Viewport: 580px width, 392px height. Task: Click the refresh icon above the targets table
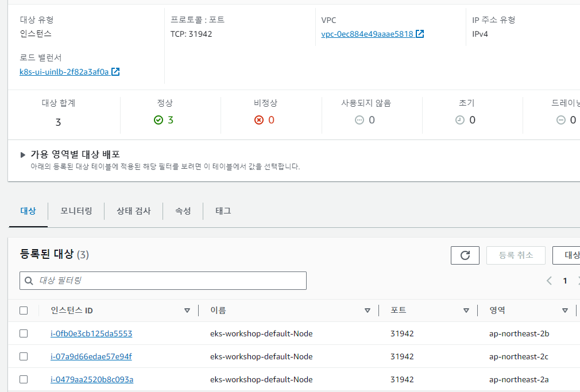click(465, 255)
